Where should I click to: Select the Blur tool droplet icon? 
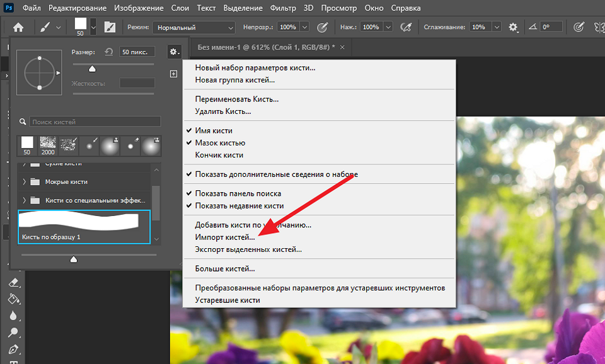pos(13,316)
